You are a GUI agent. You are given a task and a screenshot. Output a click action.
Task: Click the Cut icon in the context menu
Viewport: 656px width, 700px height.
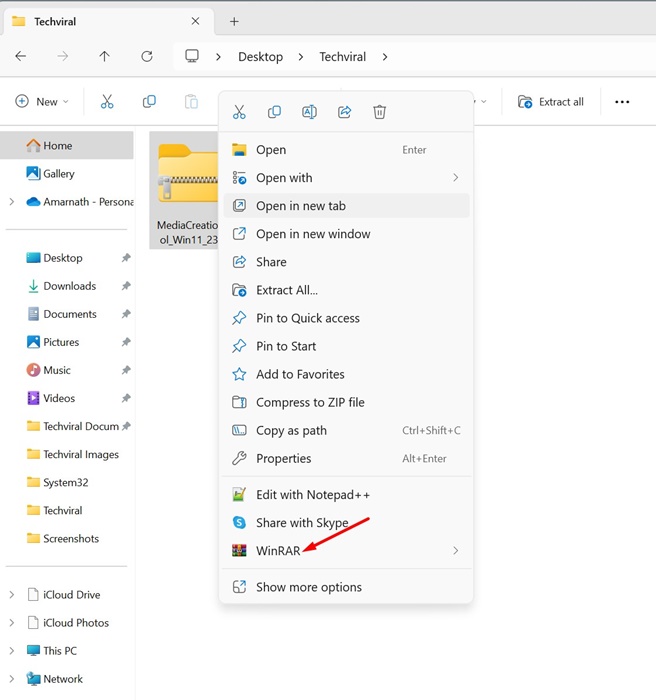click(x=239, y=112)
